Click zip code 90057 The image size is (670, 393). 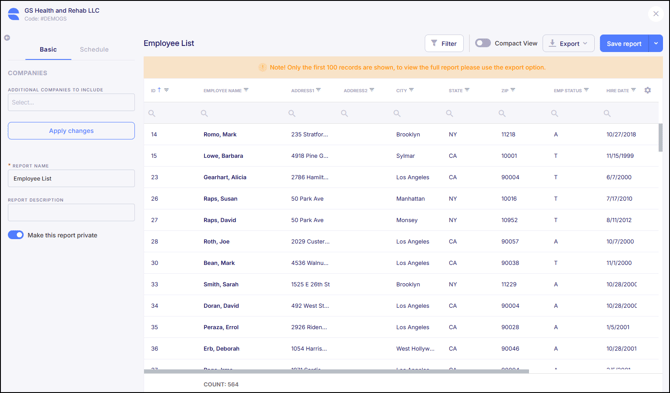point(510,241)
